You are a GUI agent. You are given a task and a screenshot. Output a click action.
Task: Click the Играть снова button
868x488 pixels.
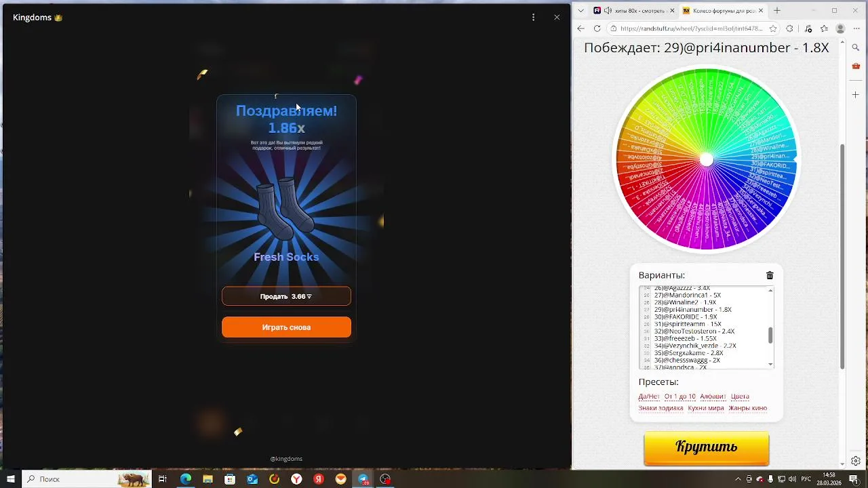[x=286, y=327]
